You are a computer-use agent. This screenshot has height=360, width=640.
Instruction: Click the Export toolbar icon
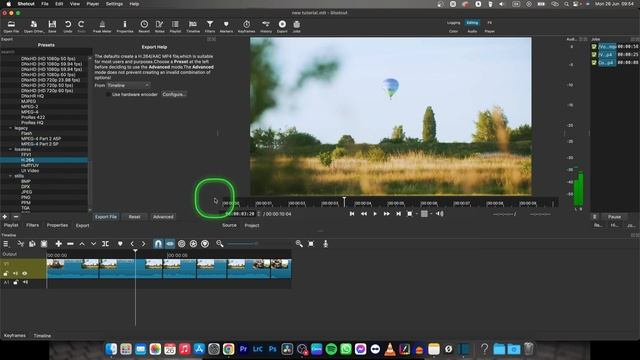(282, 27)
